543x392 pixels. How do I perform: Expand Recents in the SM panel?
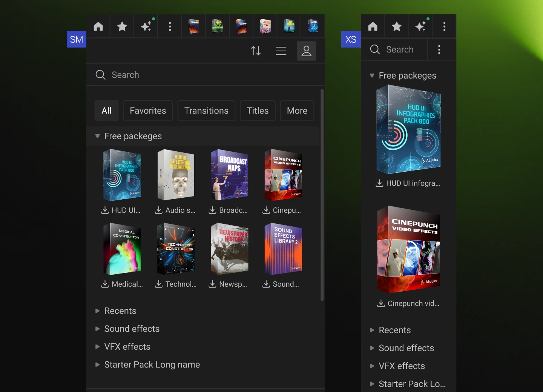click(x=98, y=311)
